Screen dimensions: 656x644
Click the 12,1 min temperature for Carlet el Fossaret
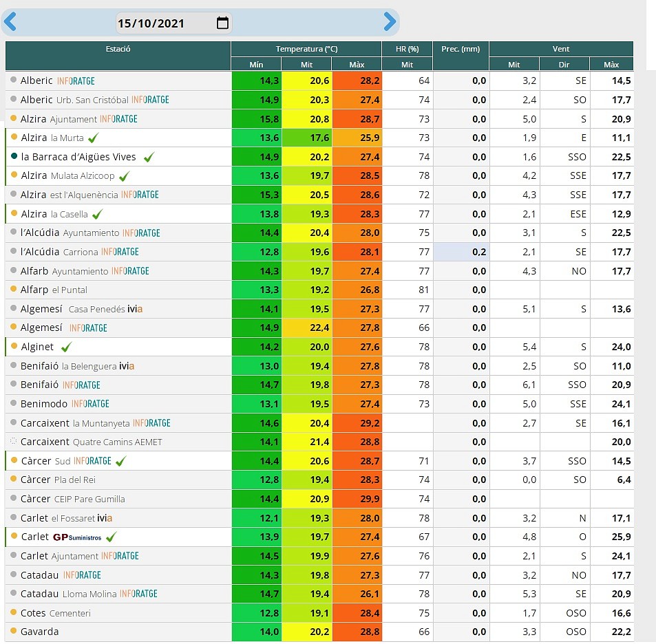[257, 518]
